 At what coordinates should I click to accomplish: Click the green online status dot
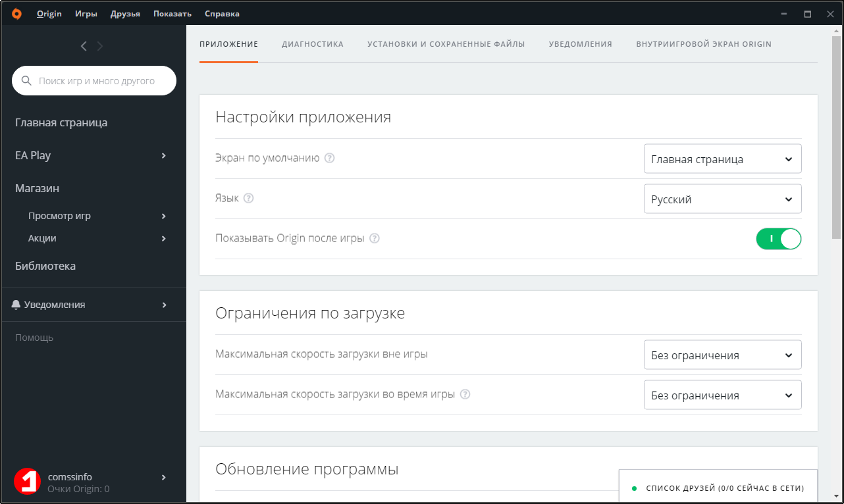point(634,488)
